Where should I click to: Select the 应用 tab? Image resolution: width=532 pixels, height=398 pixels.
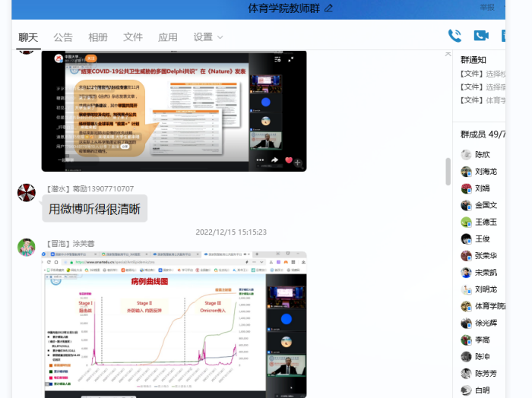[167, 37]
